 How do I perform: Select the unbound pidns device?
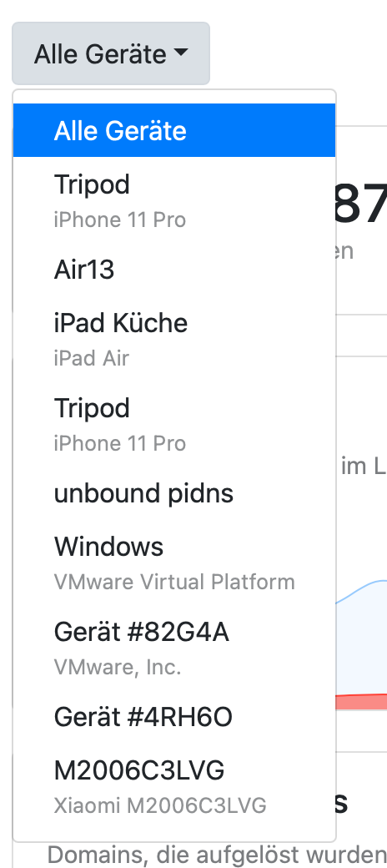point(174,493)
